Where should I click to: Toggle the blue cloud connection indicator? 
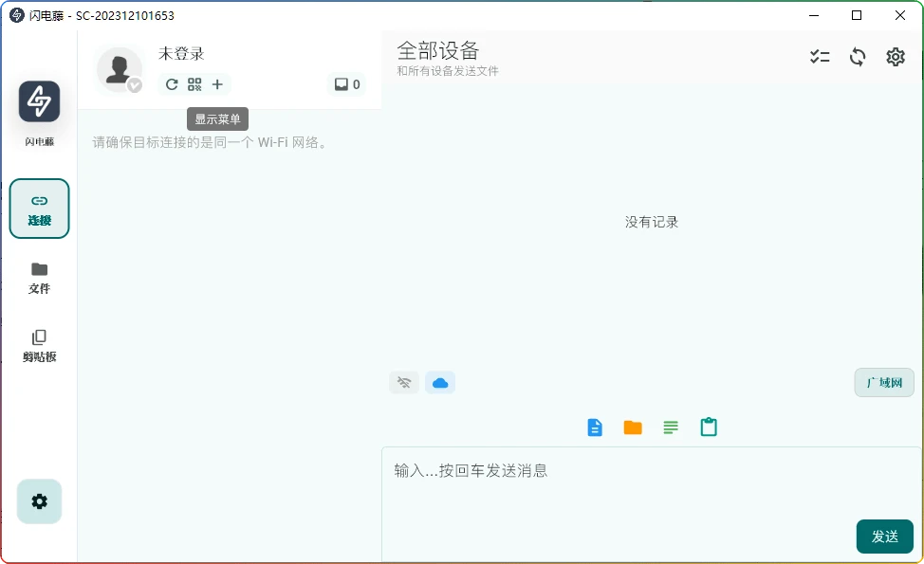[440, 382]
